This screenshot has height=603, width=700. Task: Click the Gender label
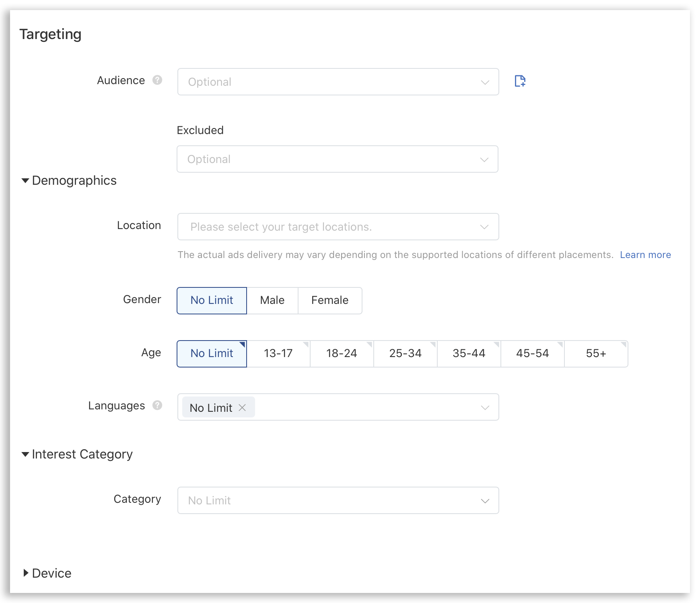(142, 299)
